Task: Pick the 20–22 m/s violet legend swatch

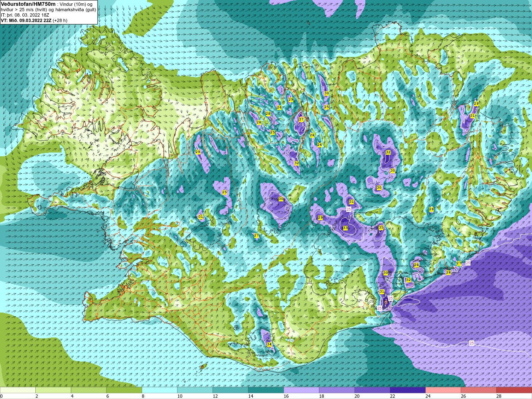Action: pos(372,390)
